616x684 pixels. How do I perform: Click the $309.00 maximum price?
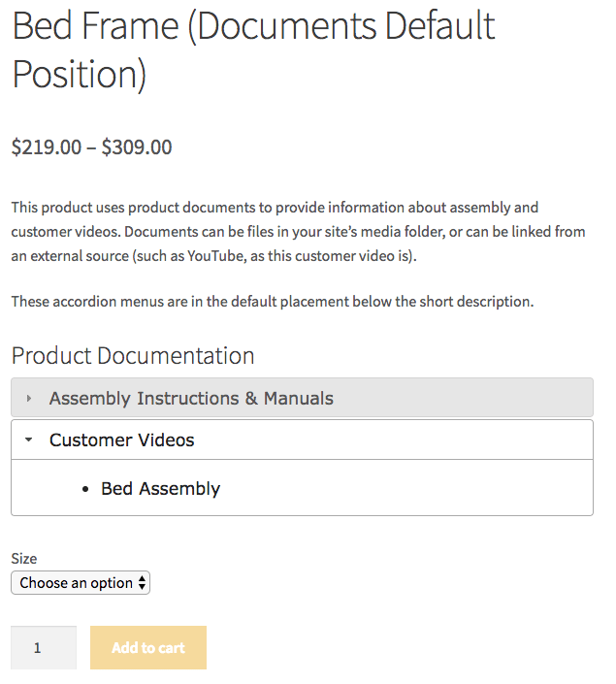137,147
